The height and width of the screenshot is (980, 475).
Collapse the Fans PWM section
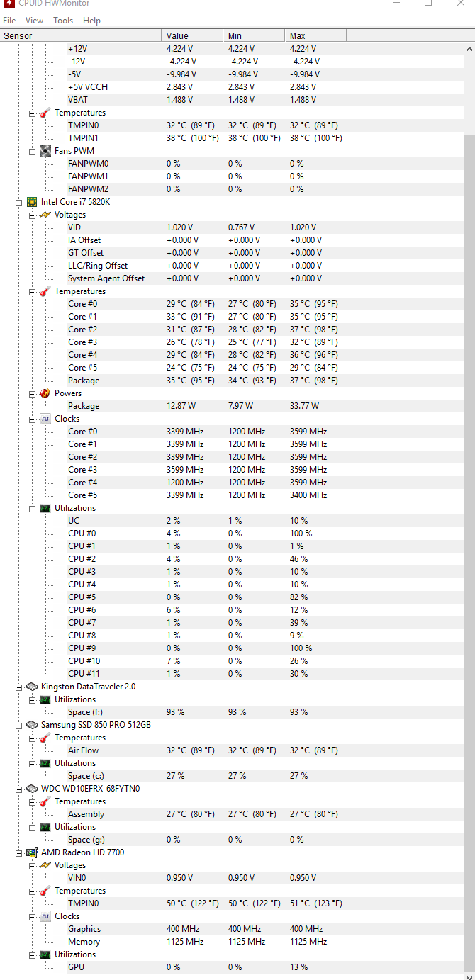(33, 151)
